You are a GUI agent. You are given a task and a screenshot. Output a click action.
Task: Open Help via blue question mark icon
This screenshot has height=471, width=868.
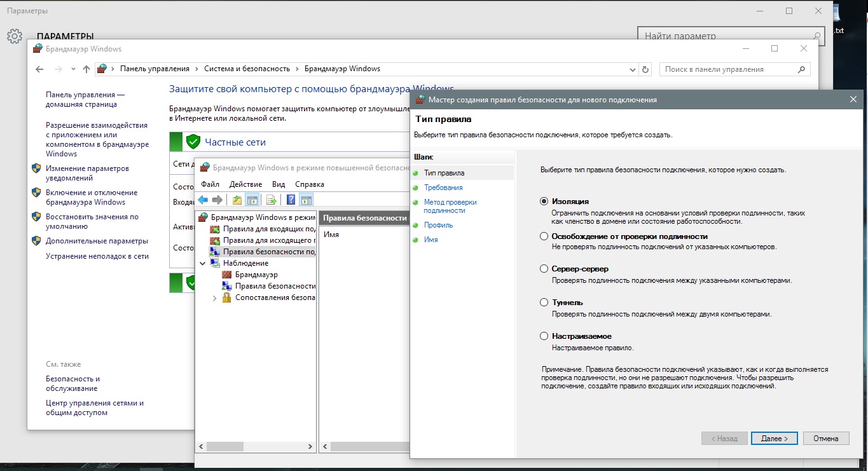click(291, 200)
